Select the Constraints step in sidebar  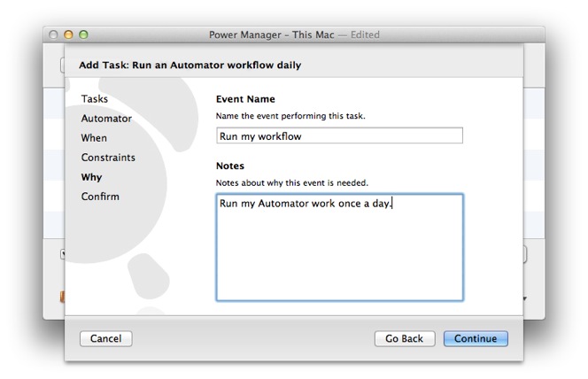(108, 158)
